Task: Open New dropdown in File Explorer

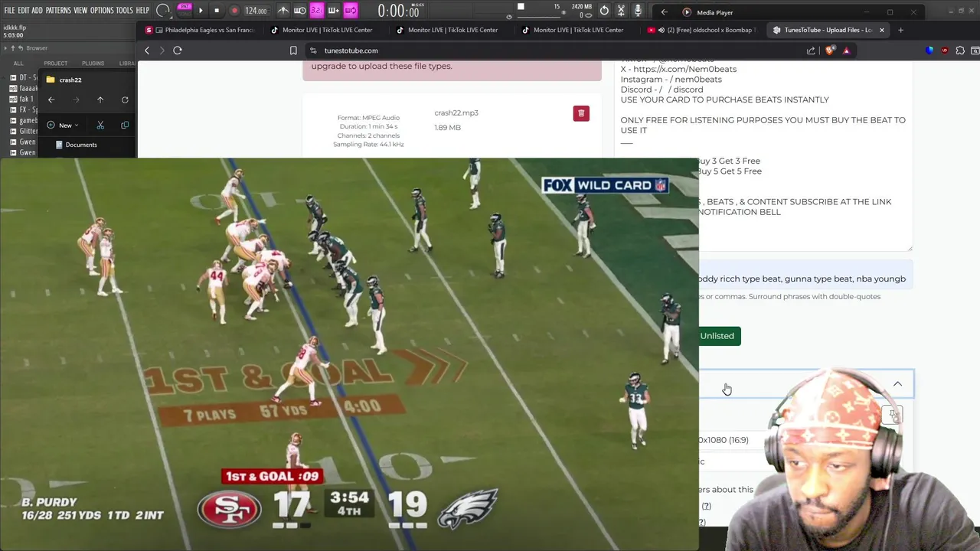Action: [63, 125]
